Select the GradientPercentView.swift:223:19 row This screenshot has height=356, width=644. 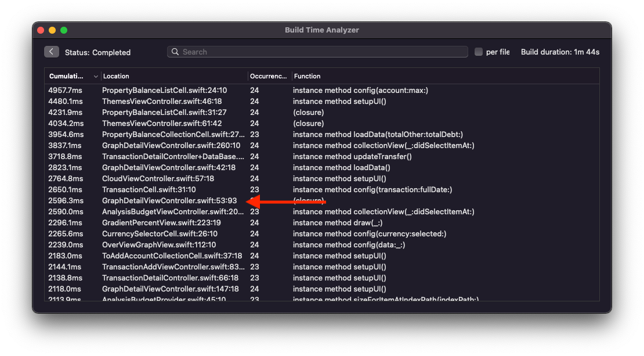point(321,223)
